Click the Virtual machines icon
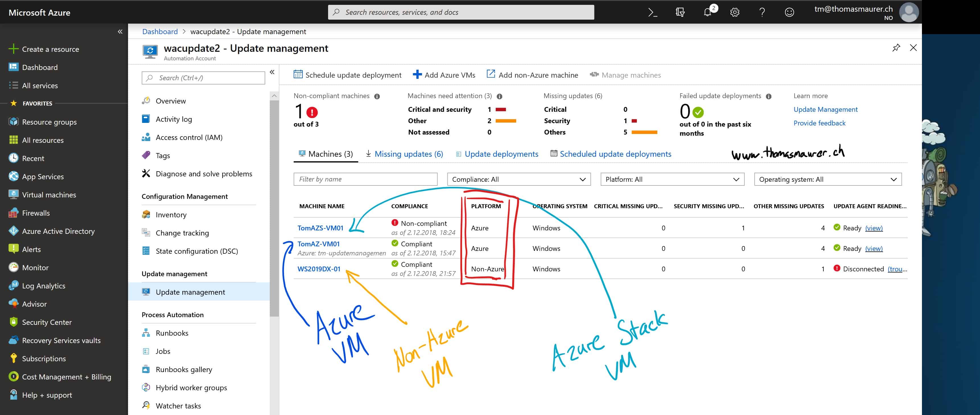This screenshot has width=980, height=415. (x=13, y=195)
